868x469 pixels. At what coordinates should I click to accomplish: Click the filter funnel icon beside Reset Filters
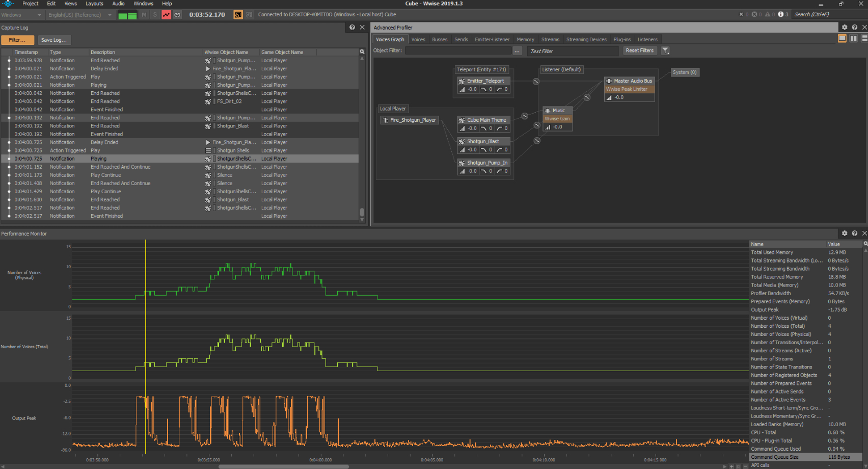pos(665,50)
